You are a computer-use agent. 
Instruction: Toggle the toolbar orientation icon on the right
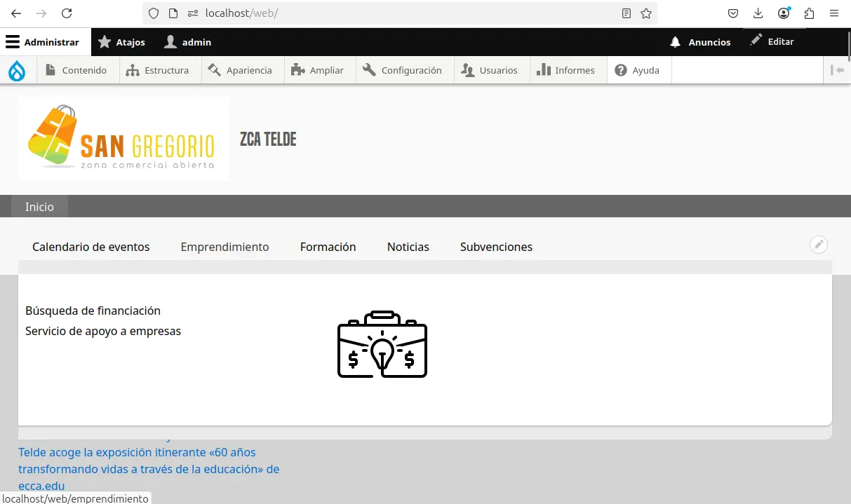(x=838, y=69)
